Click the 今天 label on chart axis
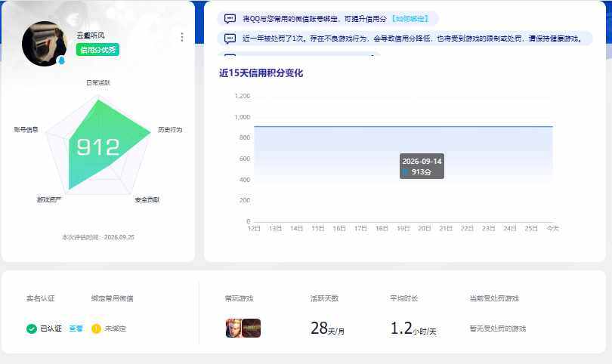 (x=552, y=228)
